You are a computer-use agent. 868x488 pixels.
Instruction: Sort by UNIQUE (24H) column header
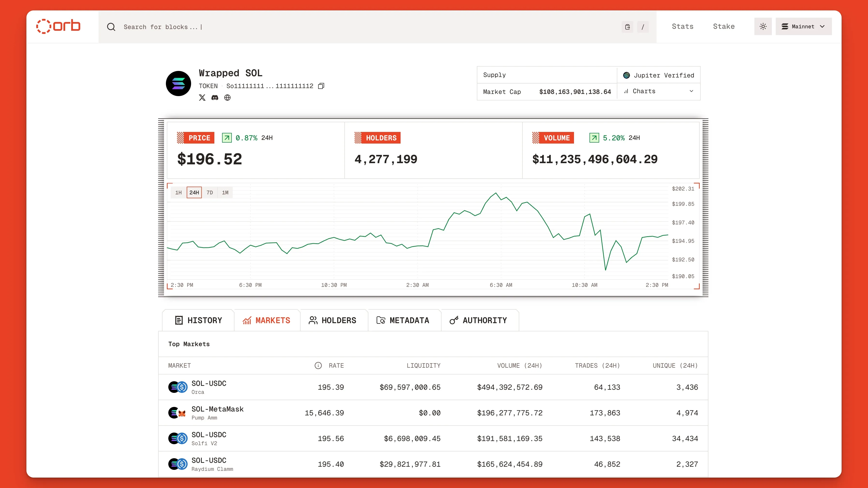[675, 366]
